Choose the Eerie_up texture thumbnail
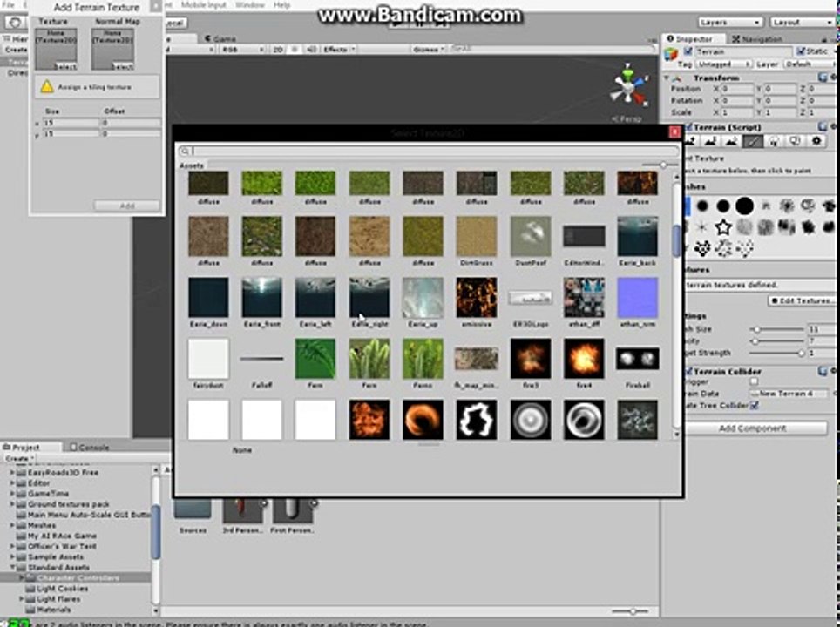Screen dimensions: 840x627 coord(423,297)
